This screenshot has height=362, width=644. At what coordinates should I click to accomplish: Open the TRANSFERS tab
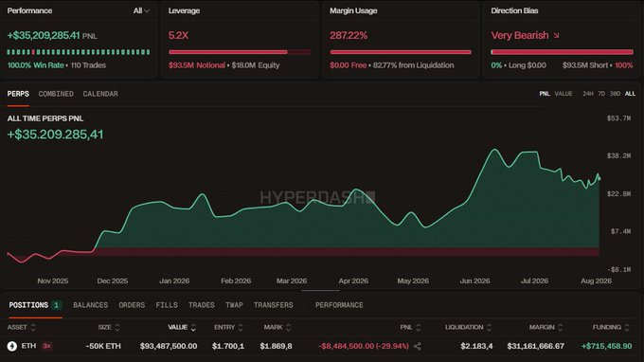273,305
